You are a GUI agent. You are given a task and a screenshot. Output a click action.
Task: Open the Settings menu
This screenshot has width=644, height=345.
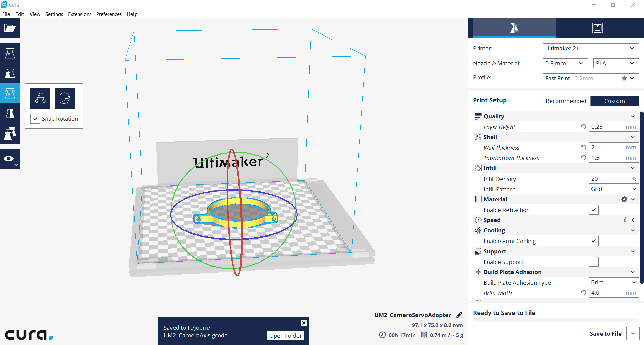(54, 14)
